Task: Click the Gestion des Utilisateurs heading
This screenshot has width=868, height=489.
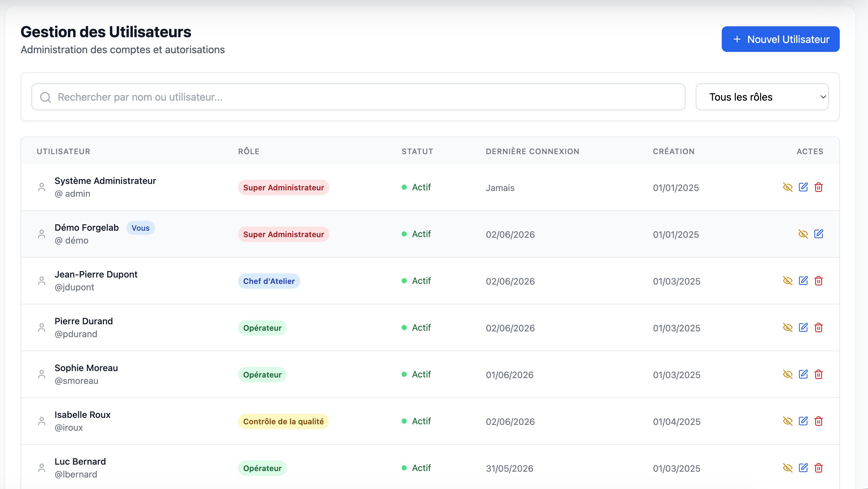Action: tap(106, 32)
